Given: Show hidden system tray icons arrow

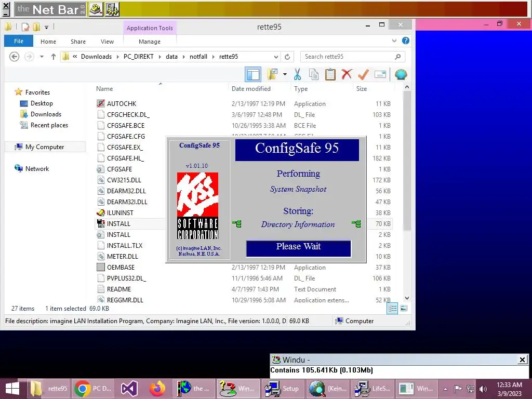Looking at the screenshot, I should coord(445,389).
